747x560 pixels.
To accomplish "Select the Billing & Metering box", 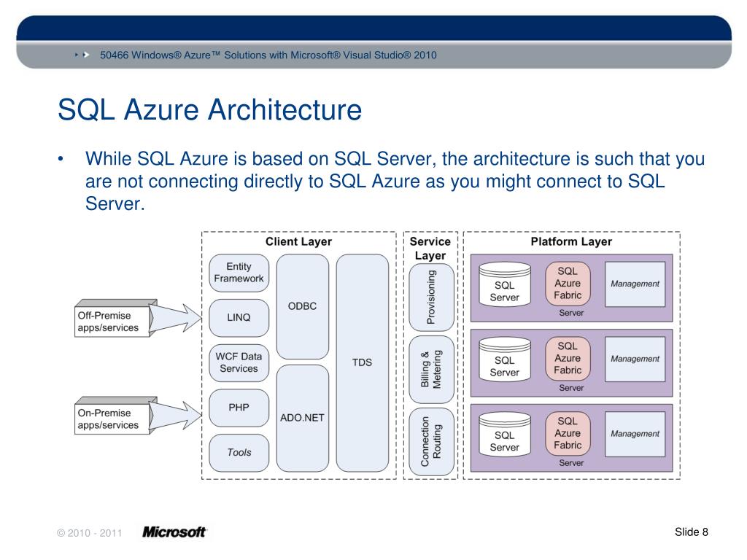I will [x=432, y=370].
